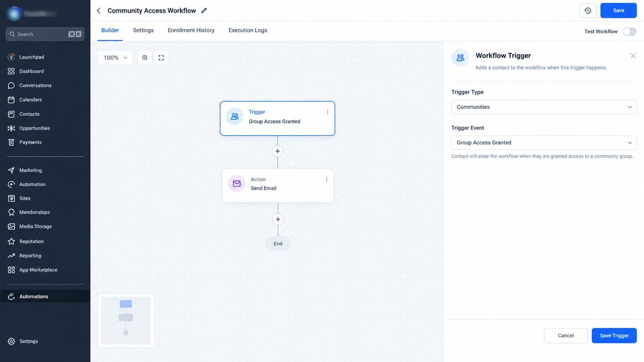Open the 100% zoom level dropdown

pos(115,58)
